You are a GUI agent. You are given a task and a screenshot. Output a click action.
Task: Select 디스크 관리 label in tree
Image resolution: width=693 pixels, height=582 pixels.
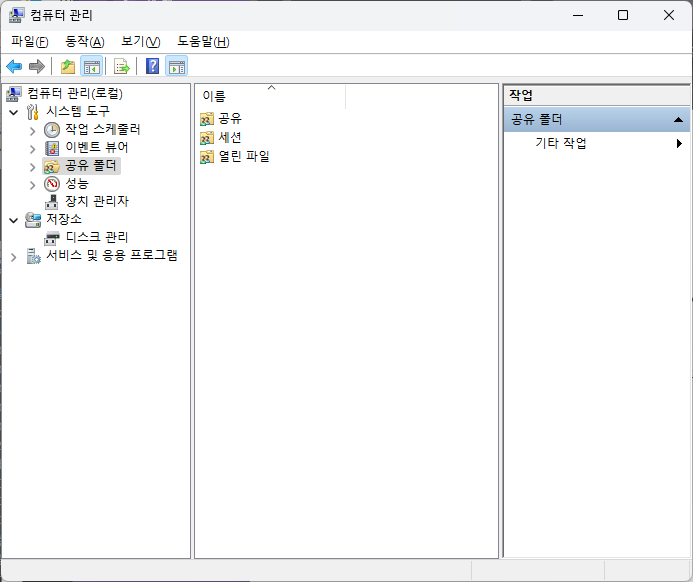coord(97,237)
